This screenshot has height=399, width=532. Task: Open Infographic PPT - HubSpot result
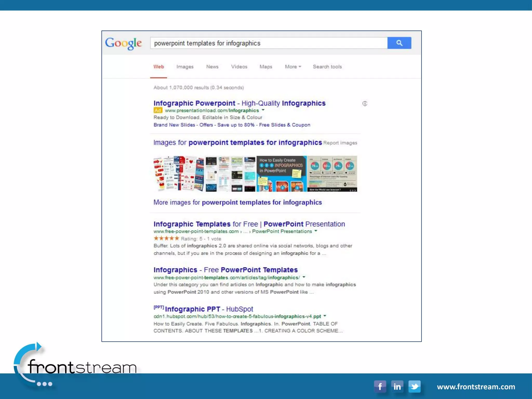tap(209, 309)
